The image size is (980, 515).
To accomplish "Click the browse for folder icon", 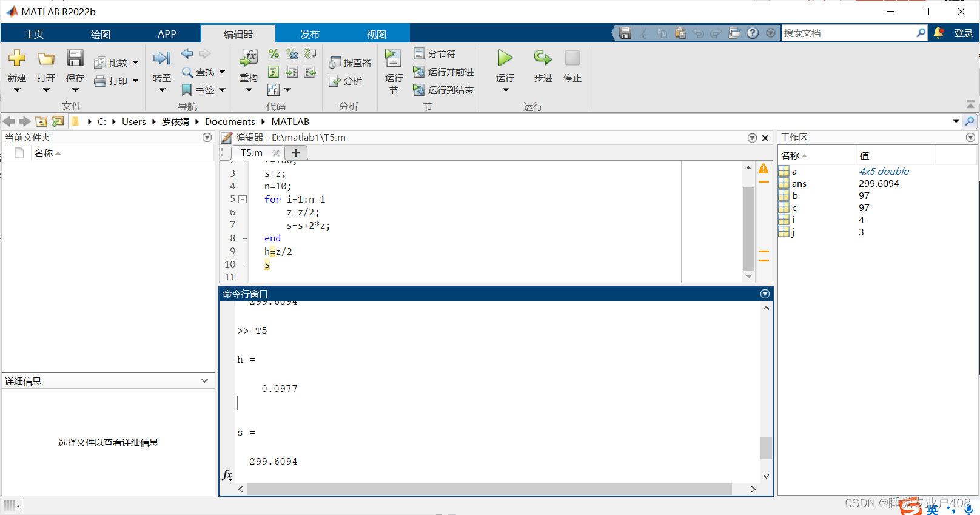I will [x=58, y=121].
